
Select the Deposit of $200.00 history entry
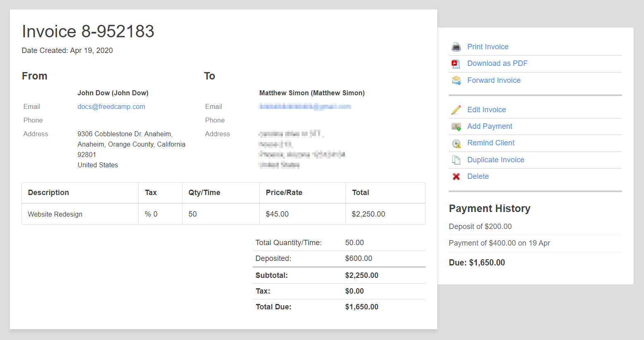(480, 227)
